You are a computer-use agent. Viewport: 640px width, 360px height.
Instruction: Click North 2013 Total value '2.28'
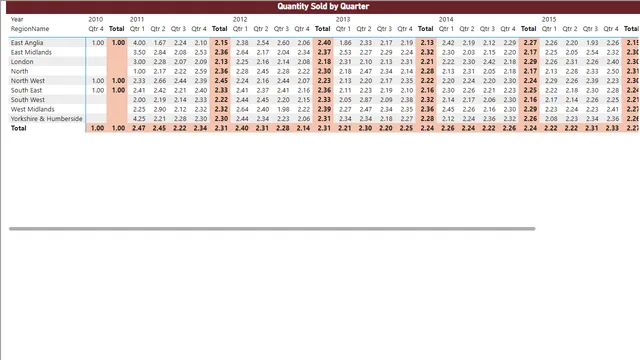[x=427, y=71]
